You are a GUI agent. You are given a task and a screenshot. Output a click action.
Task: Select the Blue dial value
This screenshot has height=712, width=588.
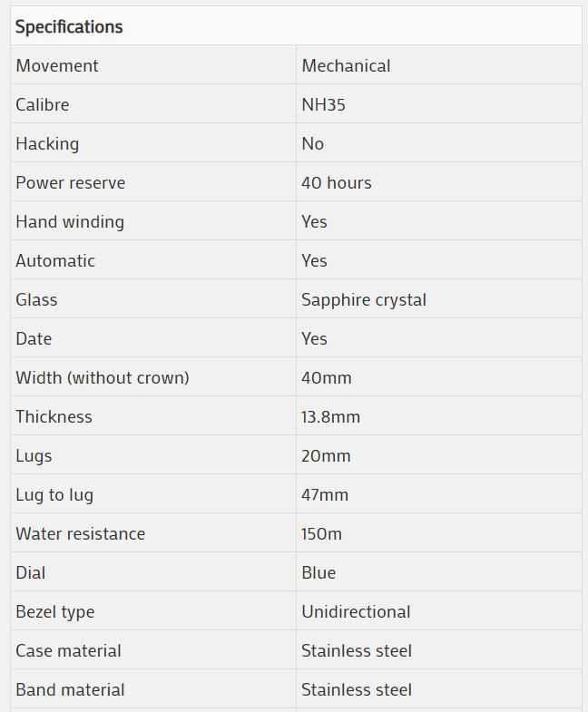(x=318, y=573)
